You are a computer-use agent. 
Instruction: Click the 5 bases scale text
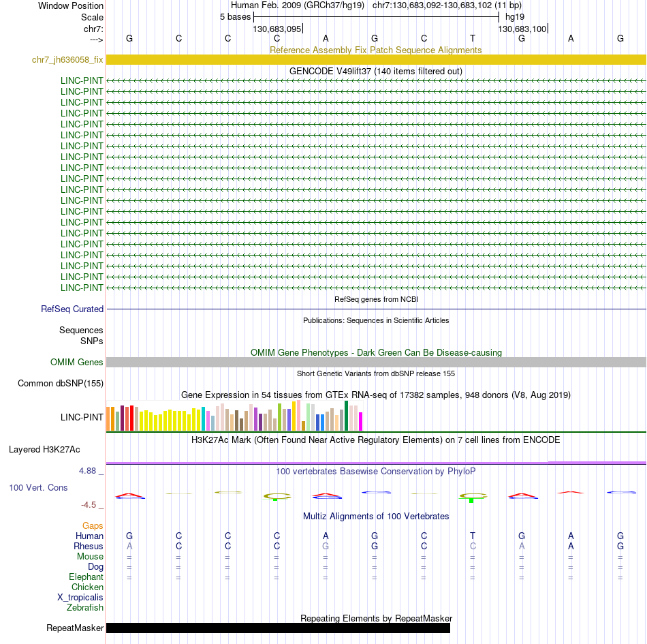coord(235,17)
